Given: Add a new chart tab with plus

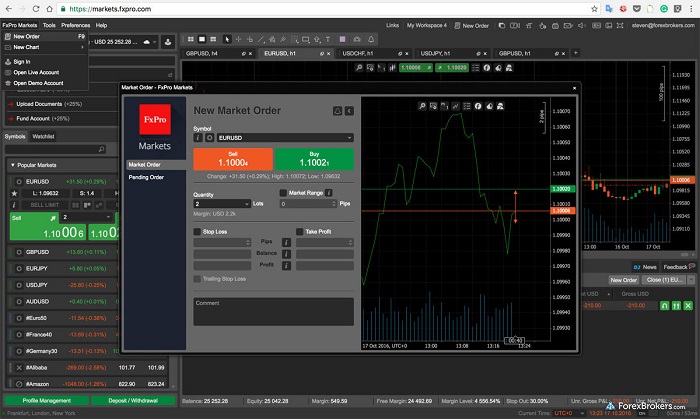Looking at the screenshot, I should (x=576, y=53).
